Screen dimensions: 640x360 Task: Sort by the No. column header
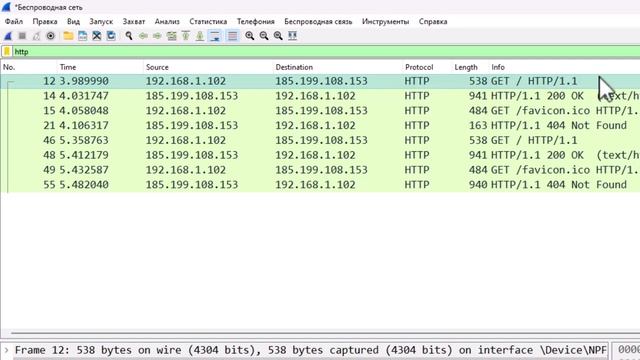point(29,67)
